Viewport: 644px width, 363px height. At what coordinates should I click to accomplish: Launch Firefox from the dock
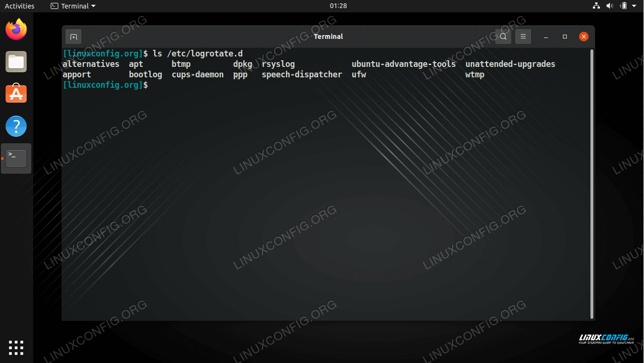click(16, 29)
